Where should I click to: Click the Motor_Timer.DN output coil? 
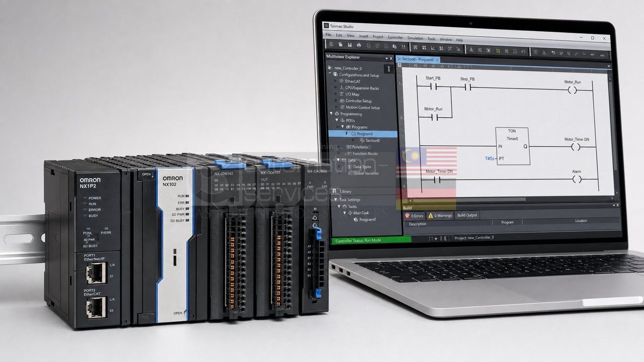coord(576,147)
